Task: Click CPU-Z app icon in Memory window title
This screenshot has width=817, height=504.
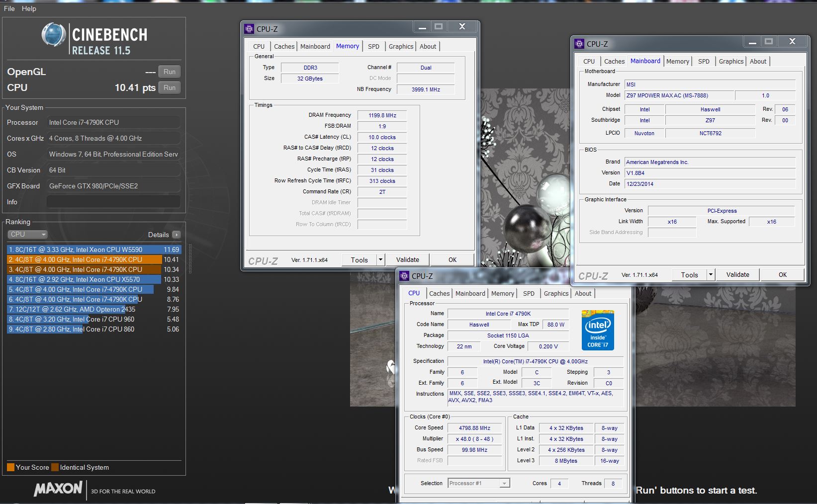Action: tap(249, 29)
